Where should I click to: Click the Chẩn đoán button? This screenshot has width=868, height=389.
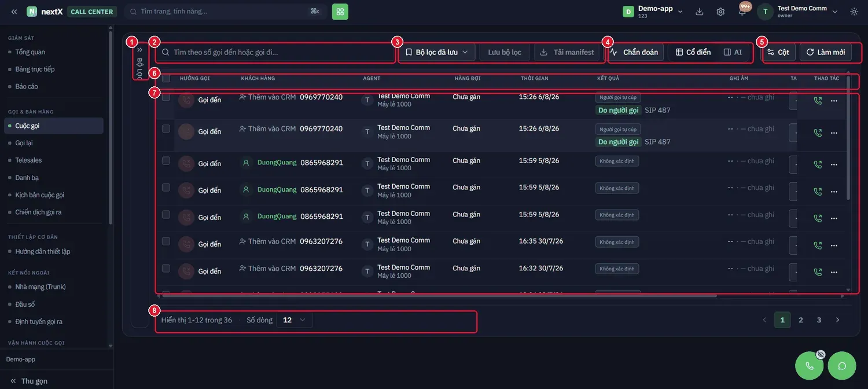point(634,52)
